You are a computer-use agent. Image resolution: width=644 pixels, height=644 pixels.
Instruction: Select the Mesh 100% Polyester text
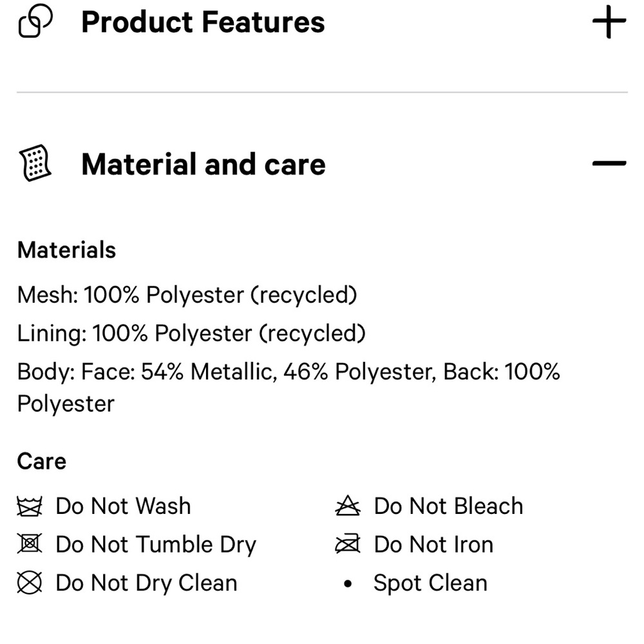click(x=187, y=295)
